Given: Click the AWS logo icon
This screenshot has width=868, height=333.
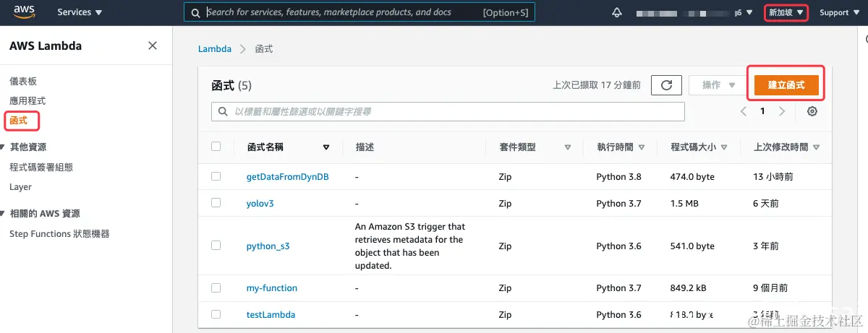Looking at the screenshot, I should tap(24, 12).
